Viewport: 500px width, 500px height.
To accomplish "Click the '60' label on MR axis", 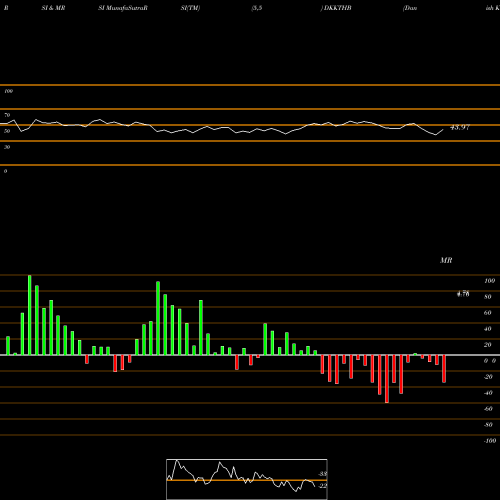I will pos(488,313).
